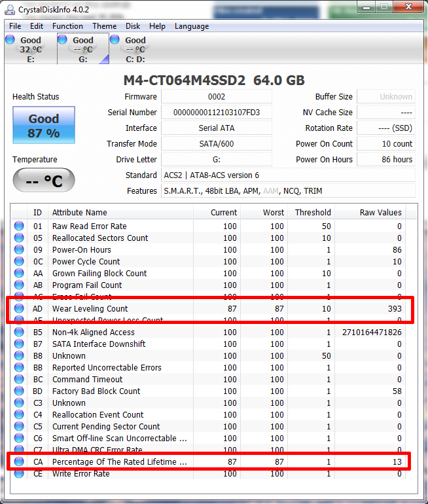Screen dimensions: 428x504
Task: Click the Raw Values column header
Action: (x=370, y=213)
